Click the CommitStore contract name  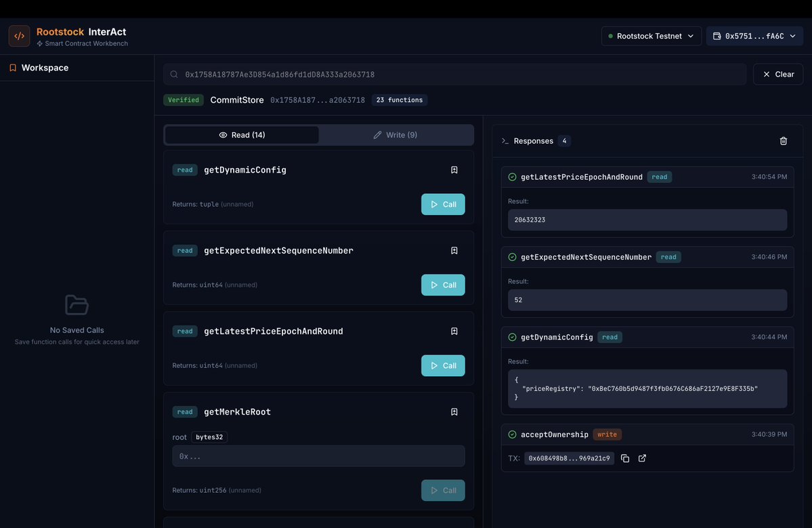[x=236, y=100]
